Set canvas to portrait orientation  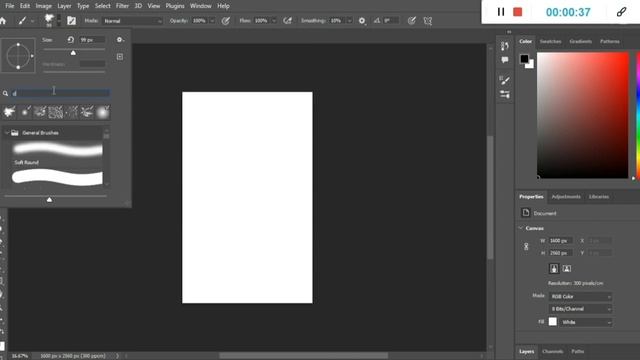pos(554,269)
